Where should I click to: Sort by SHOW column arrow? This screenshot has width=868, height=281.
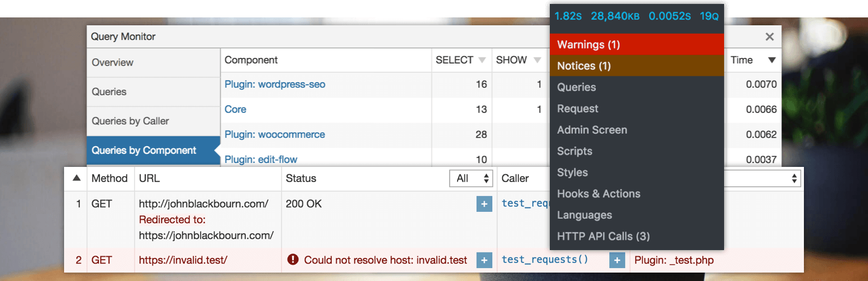tap(537, 61)
